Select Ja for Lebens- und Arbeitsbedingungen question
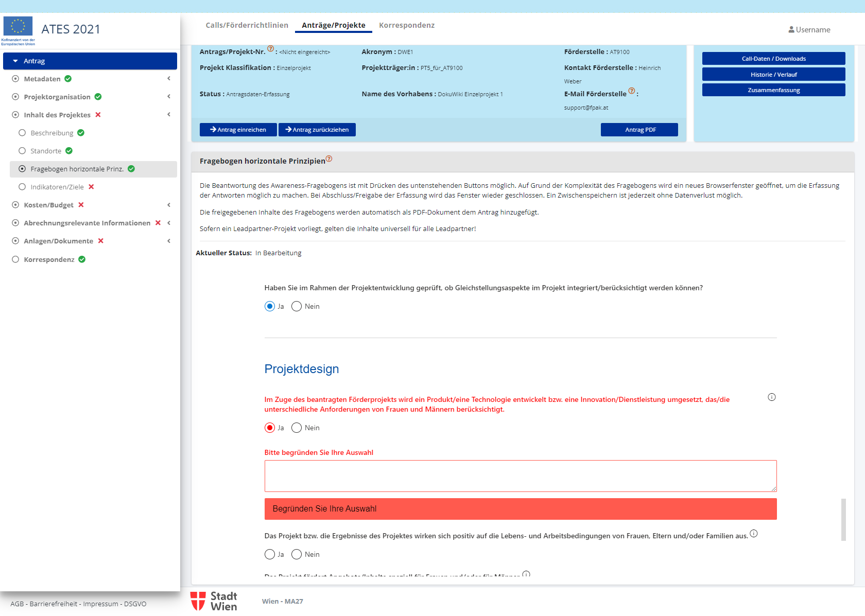The image size is (865, 616). 270,555
